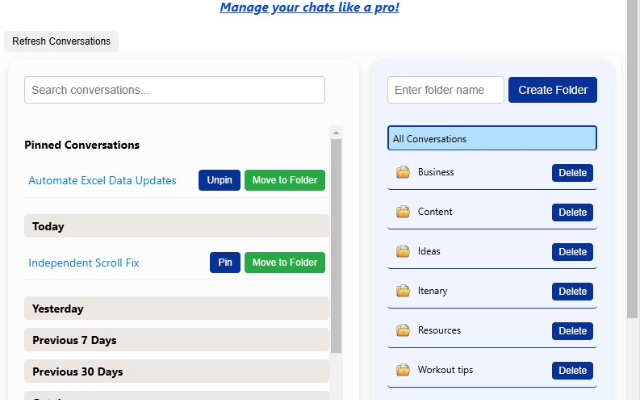Pin Independent Scroll Fix conversation
This screenshot has height=400, width=640.
point(225,262)
